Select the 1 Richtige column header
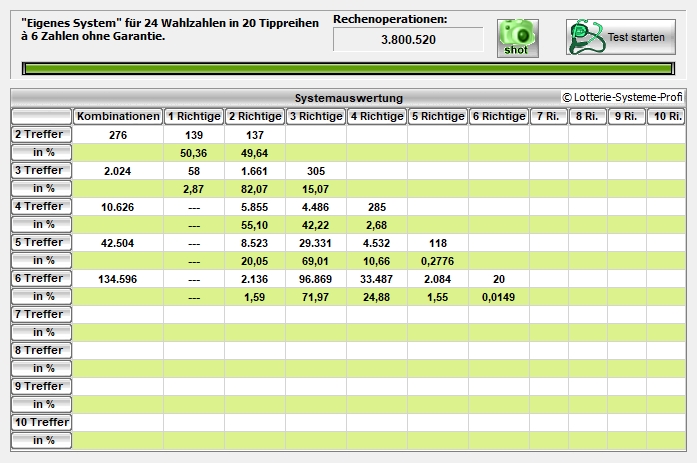The width and height of the screenshot is (697, 463). coord(194,116)
